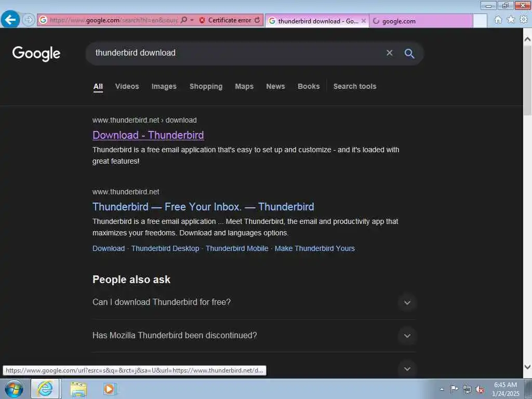Open the Windows Start menu
Screen dimensions: 532x399
coord(14,389)
